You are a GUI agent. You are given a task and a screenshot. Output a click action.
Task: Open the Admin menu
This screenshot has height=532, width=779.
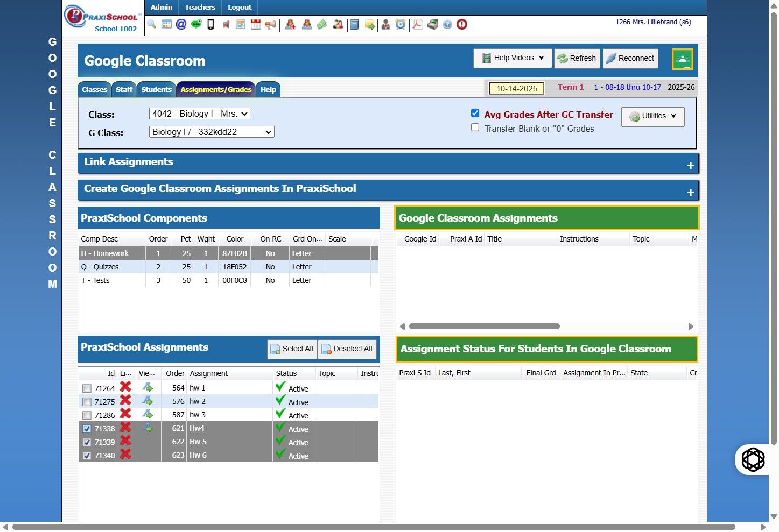[x=162, y=8]
